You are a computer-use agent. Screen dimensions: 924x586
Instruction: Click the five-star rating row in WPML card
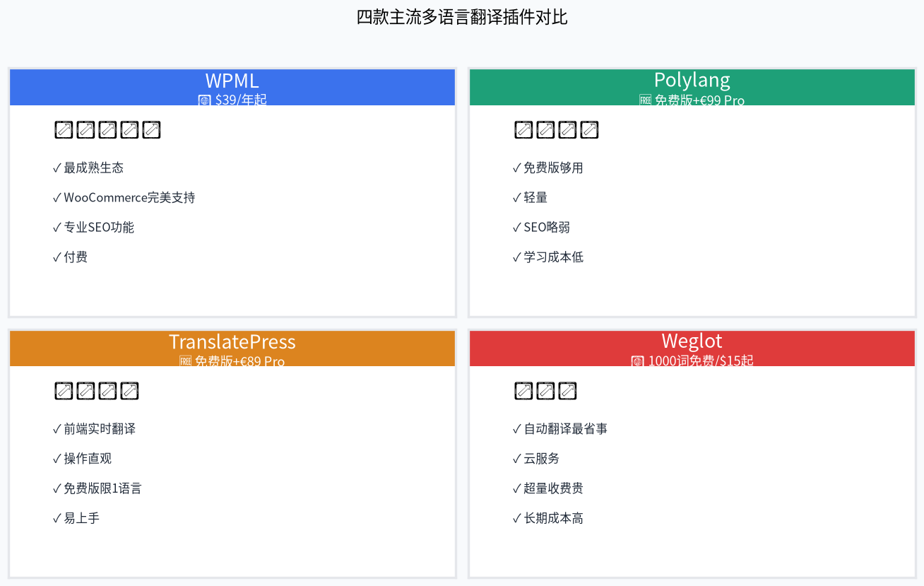coord(107,130)
